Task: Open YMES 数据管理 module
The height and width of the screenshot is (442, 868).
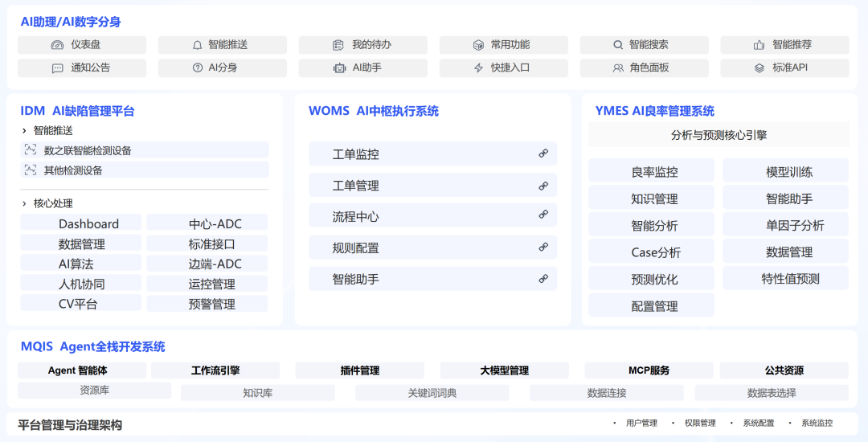Action: click(x=785, y=252)
